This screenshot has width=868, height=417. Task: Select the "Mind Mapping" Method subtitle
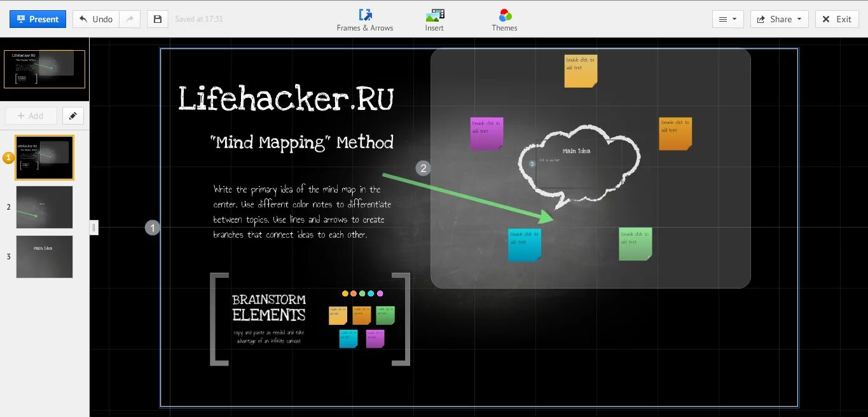(x=301, y=142)
